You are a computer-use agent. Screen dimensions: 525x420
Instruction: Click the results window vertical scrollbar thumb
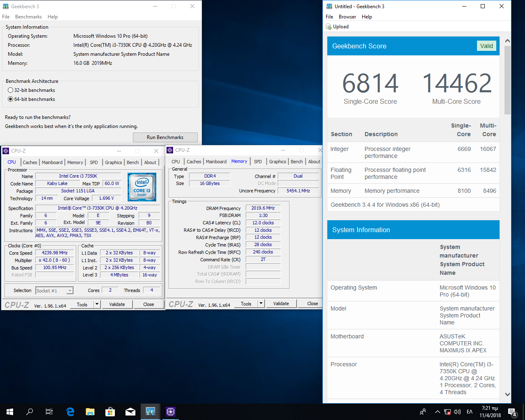point(507,80)
